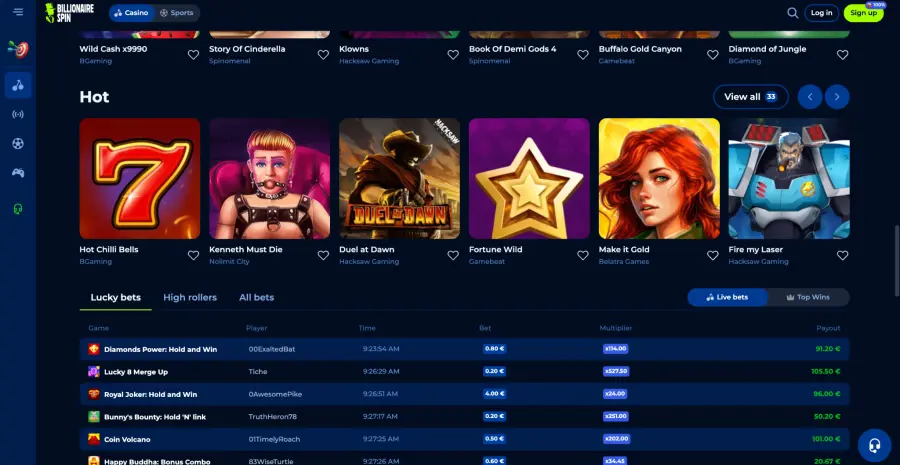Screen dimensions: 900x465
Task: Click player name TruthHeron78
Action: (x=272, y=416)
